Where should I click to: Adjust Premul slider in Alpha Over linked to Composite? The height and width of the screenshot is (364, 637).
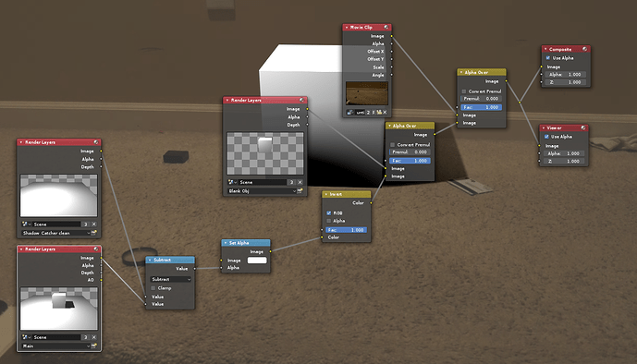coord(482,99)
